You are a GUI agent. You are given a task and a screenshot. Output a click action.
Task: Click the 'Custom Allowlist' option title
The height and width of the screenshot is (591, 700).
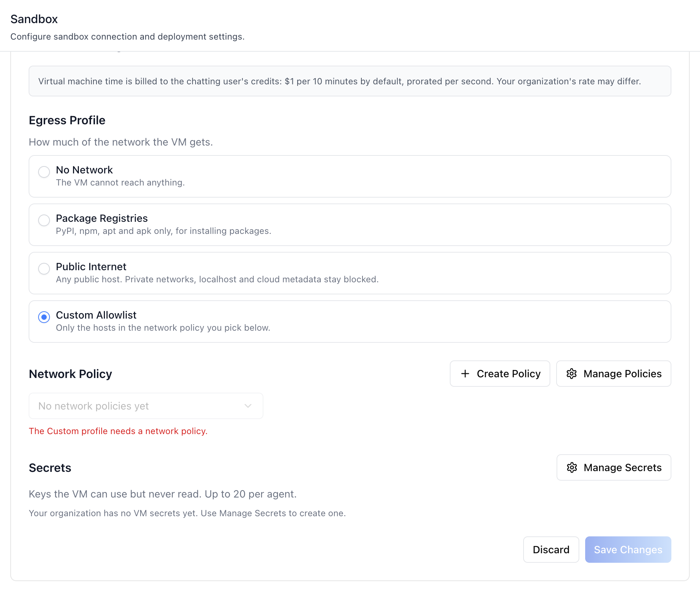pos(96,315)
